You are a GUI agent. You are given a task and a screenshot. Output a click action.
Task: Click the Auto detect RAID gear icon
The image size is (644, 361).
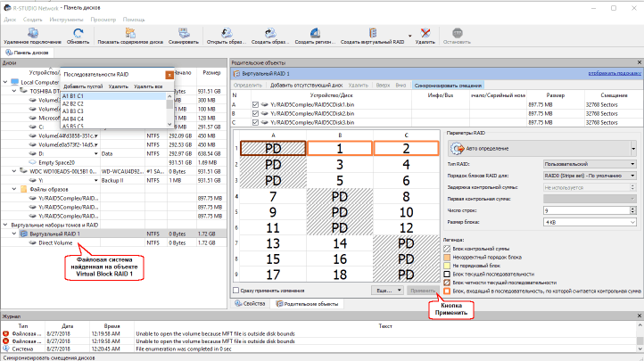pos(457,149)
